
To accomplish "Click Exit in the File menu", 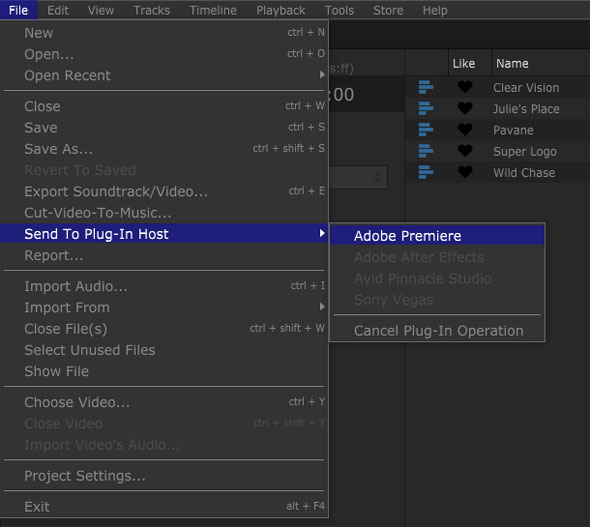I will pyautogui.click(x=164, y=507).
